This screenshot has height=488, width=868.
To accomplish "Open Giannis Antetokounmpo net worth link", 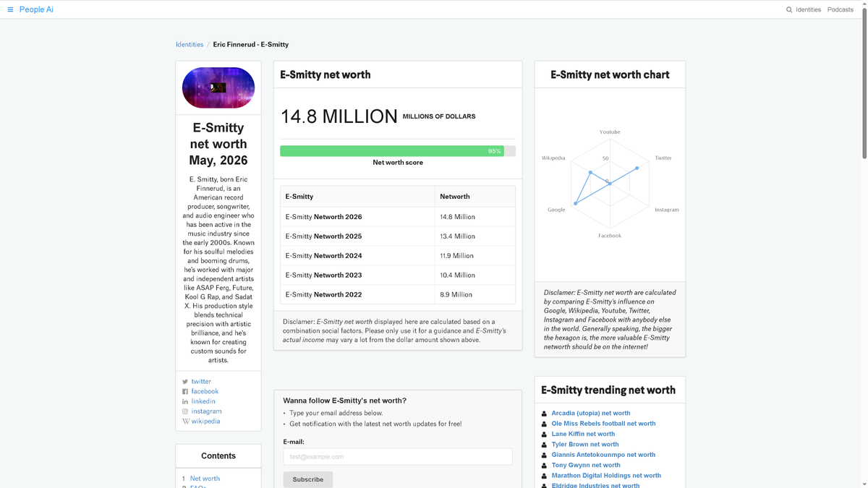I will pos(603,455).
